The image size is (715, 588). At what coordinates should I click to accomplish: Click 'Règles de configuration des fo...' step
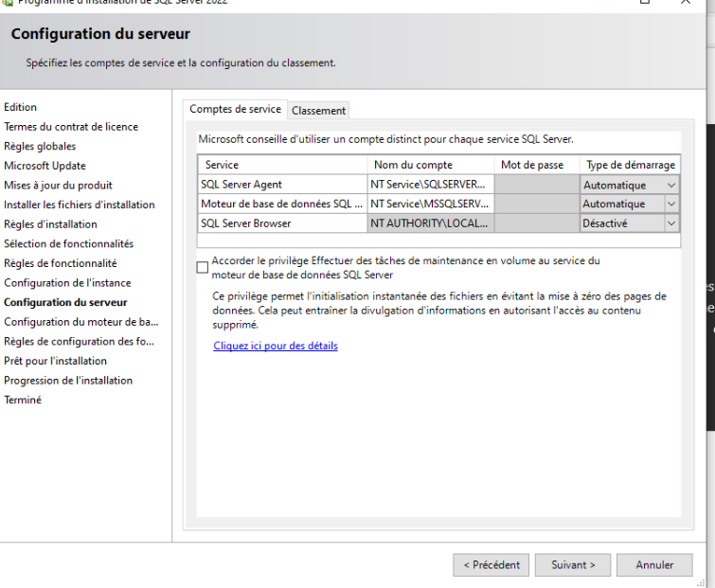(79, 342)
